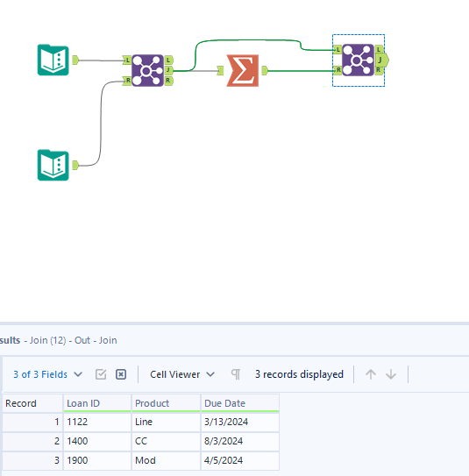The height and width of the screenshot is (476, 469).
Task: Click R output anchor of selected Join
Action: click(x=379, y=70)
